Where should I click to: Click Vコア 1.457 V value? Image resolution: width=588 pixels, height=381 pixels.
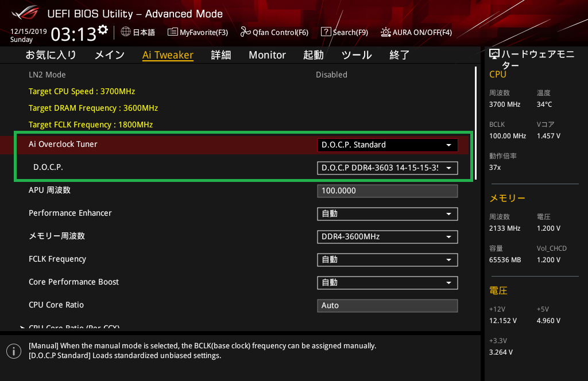(x=548, y=136)
